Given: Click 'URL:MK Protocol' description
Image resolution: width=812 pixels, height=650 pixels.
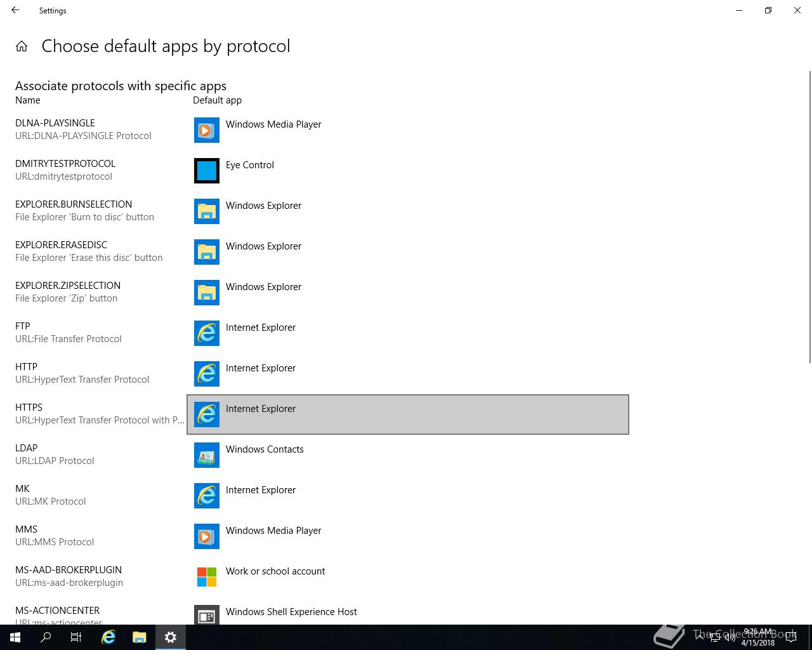Looking at the screenshot, I should [x=51, y=501].
